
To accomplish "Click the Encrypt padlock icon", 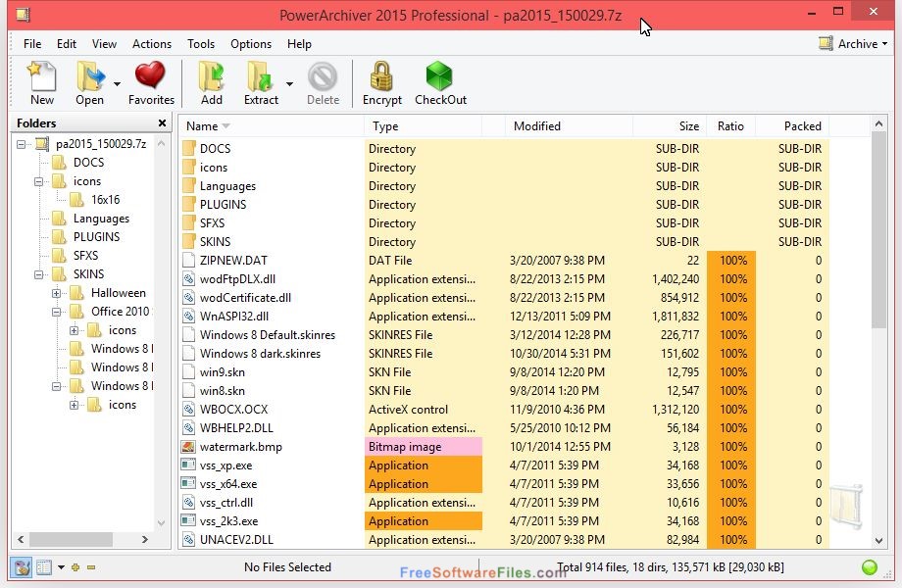I will click(x=381, y=76).
